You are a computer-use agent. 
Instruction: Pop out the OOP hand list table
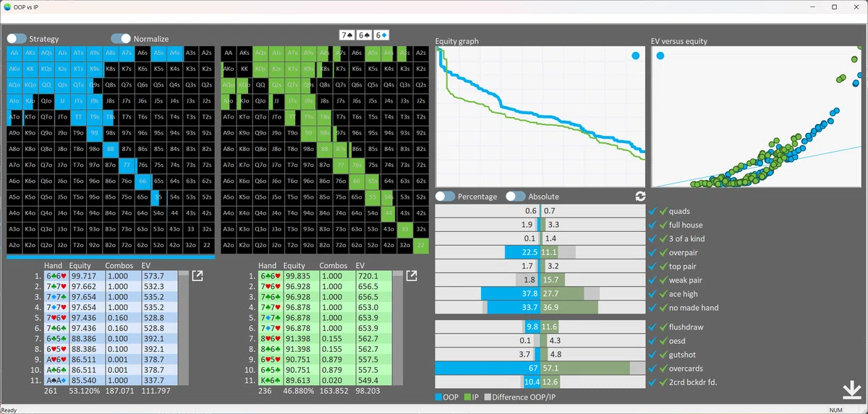197,276
